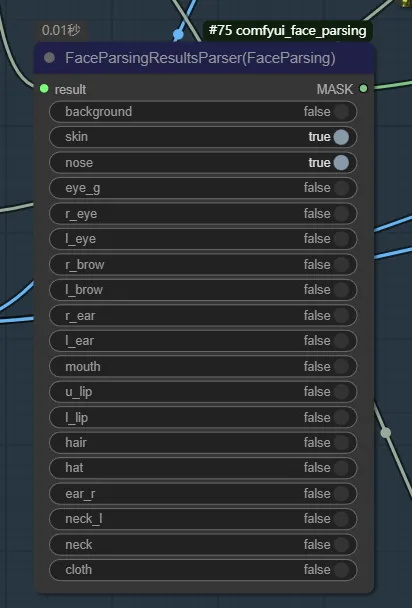412x608 pixels.
Task: Enable the eye_g toggle
Action: coord(203,188)
